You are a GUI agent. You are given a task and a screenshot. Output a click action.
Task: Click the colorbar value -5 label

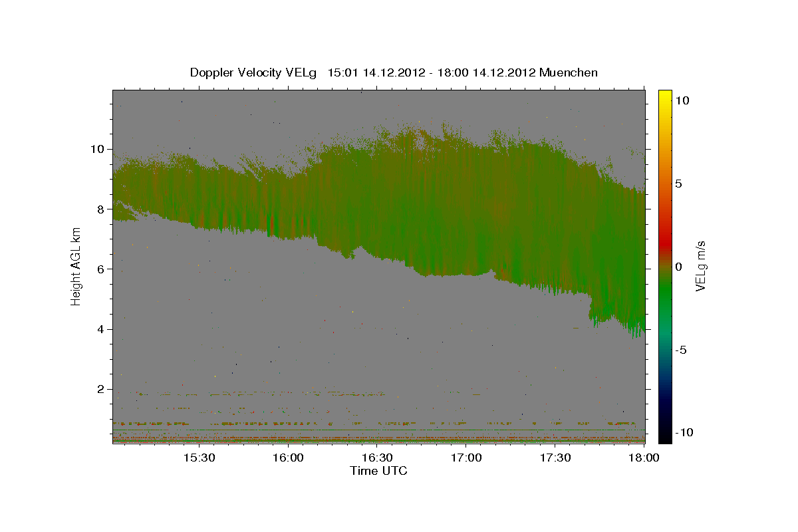click(681, 350)
